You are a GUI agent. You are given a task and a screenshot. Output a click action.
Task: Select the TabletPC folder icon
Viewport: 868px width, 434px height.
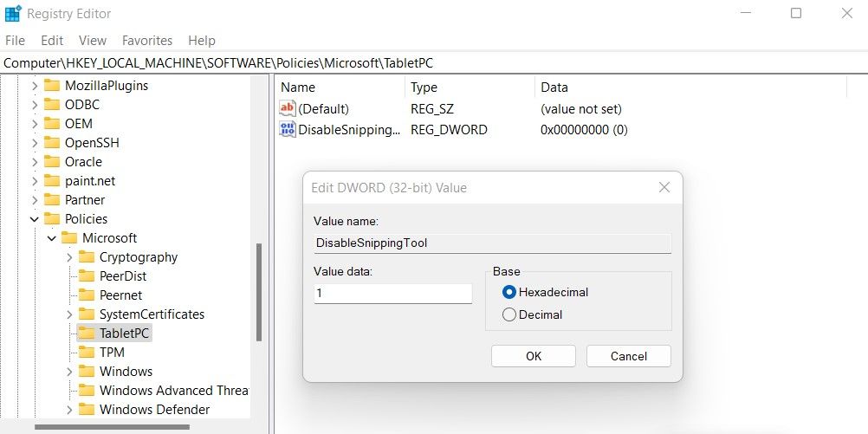[86, 334]
